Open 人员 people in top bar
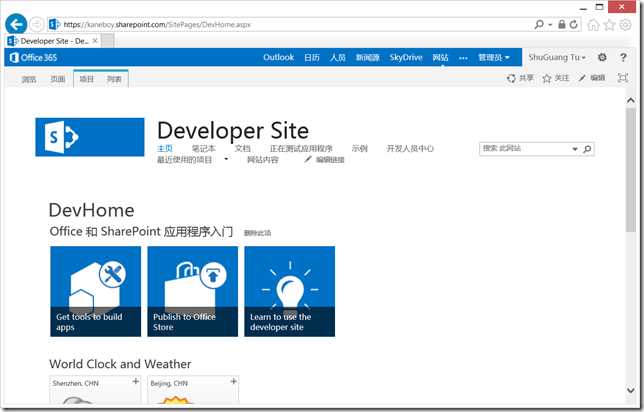644x412 pixels. pos(338,58)
